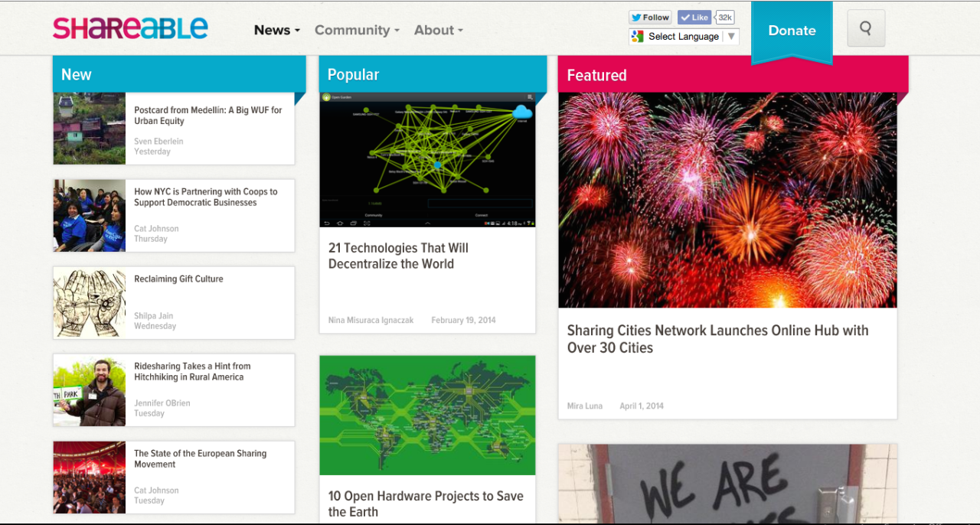Screen dimensions: 980x525
Task: Click the search magnifier icon
Action: pyautogui.click(x=866, y=28)
